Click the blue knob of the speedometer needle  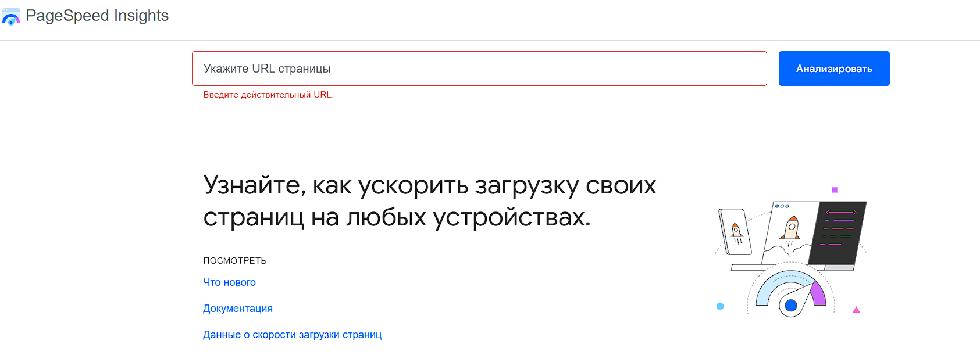tap(791, 306)
